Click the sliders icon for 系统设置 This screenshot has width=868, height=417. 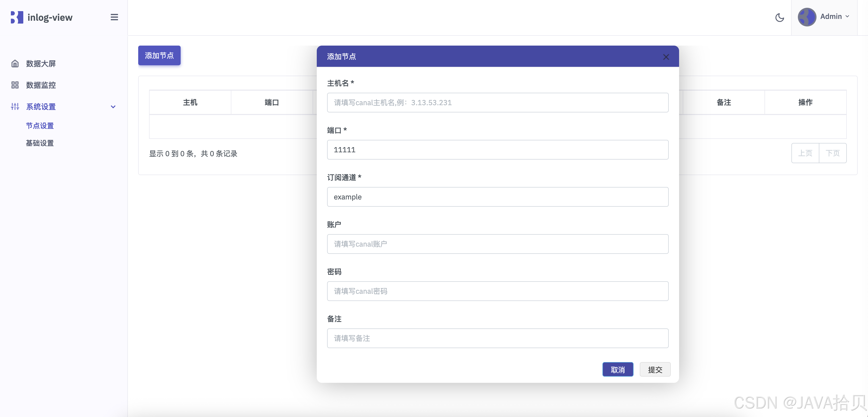pyautogui.click(x=15, y=106)
